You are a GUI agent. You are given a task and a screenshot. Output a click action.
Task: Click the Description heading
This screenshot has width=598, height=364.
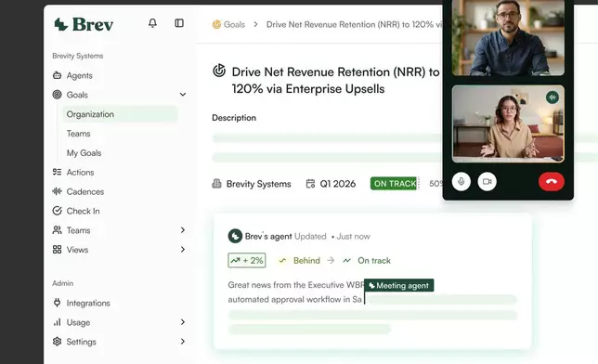click(x=234, y=118)
